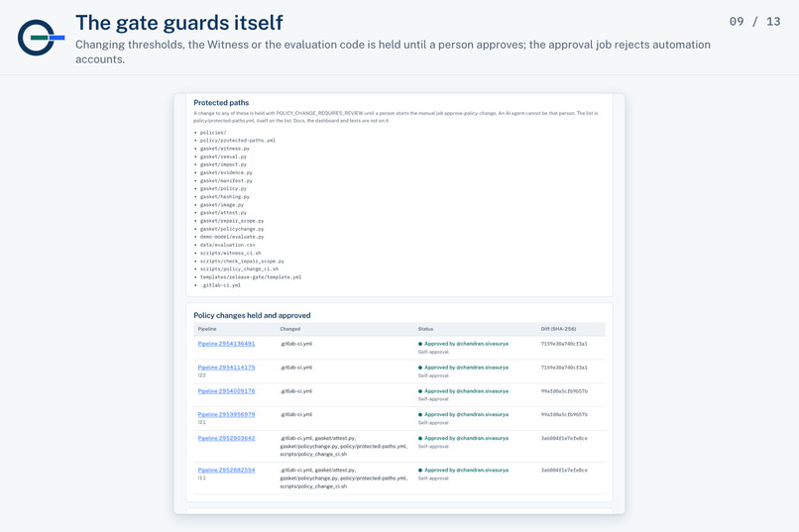Open Pipeline 2953956979 link
The width and height of the screenshot is (799, 532).
226,414
